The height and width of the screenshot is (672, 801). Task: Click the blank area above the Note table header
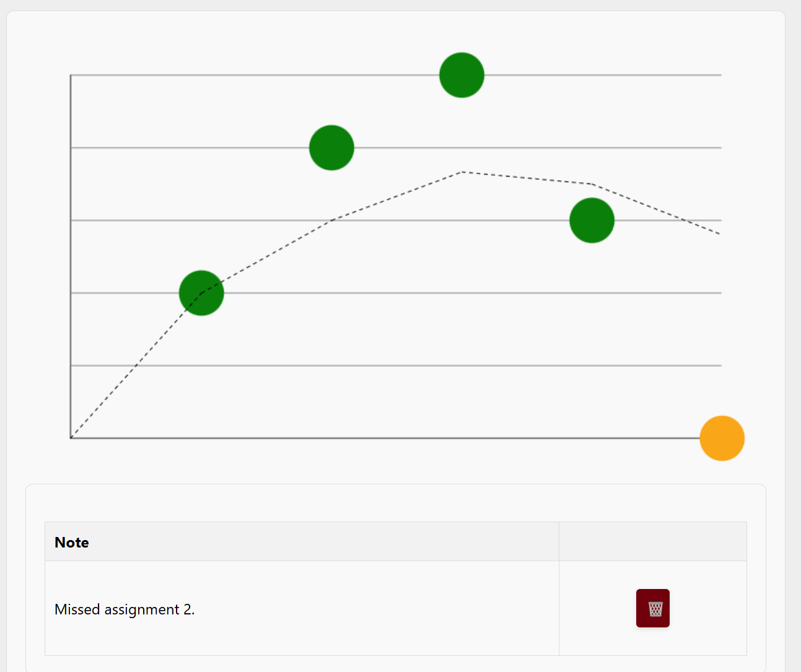[x=395, y=503]
